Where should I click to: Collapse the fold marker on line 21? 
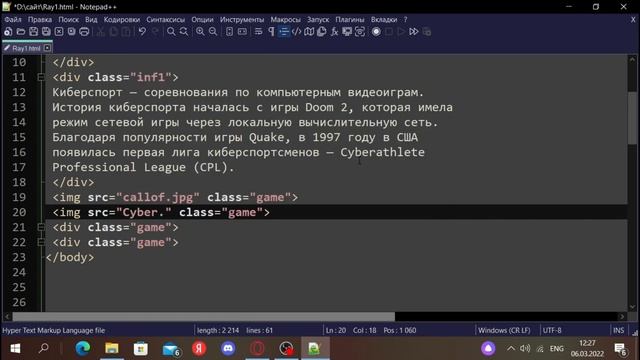[x=41, y=227]
